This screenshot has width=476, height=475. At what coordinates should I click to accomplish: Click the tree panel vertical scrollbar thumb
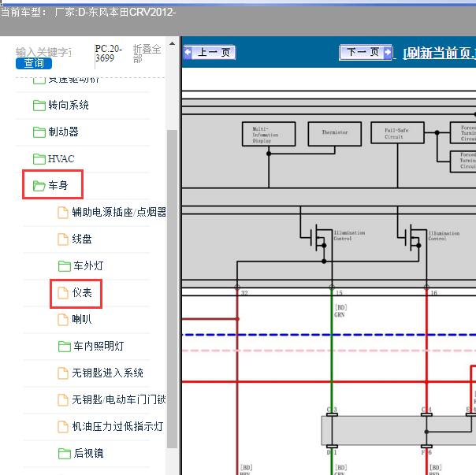pos(172,289)
